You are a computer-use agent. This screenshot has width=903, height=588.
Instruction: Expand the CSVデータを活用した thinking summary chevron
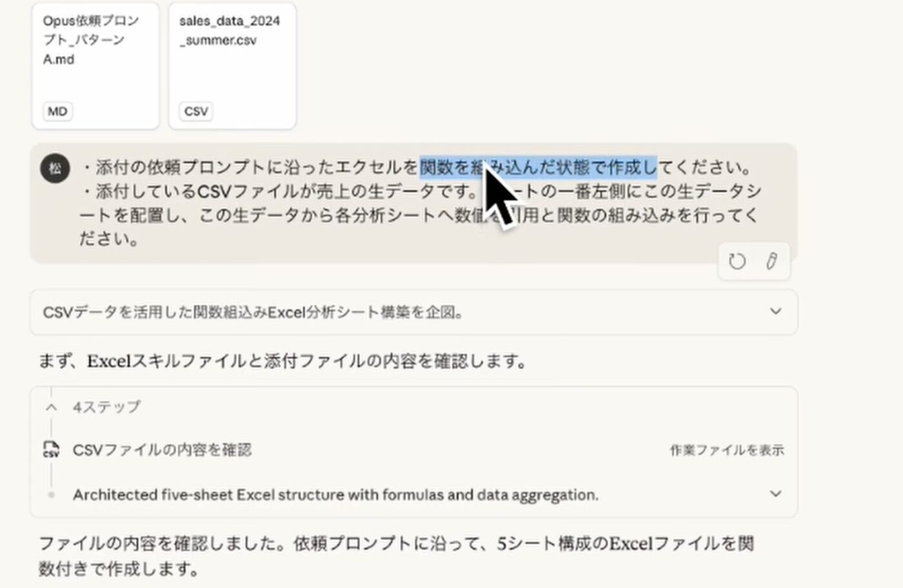[775, 312]
